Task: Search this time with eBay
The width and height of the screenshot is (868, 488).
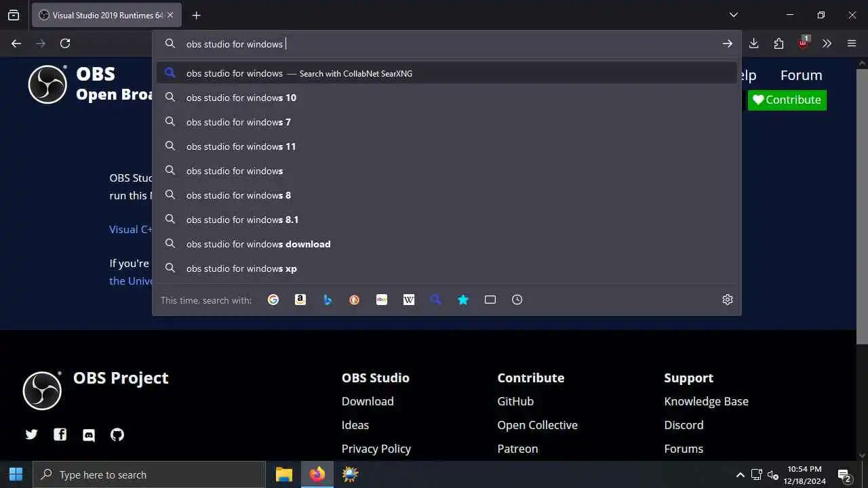Action: tap(382, 300)
